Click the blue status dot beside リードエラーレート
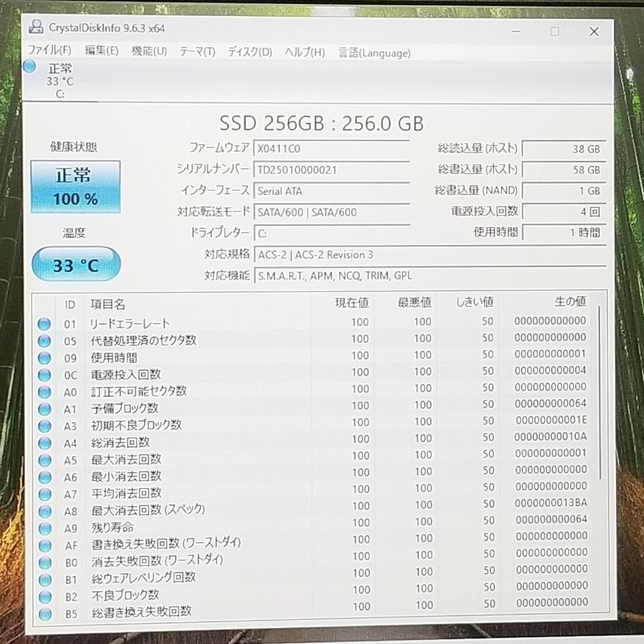Image resolution: width=644 pixels, height=644 pixels. (x=44, y=323)
